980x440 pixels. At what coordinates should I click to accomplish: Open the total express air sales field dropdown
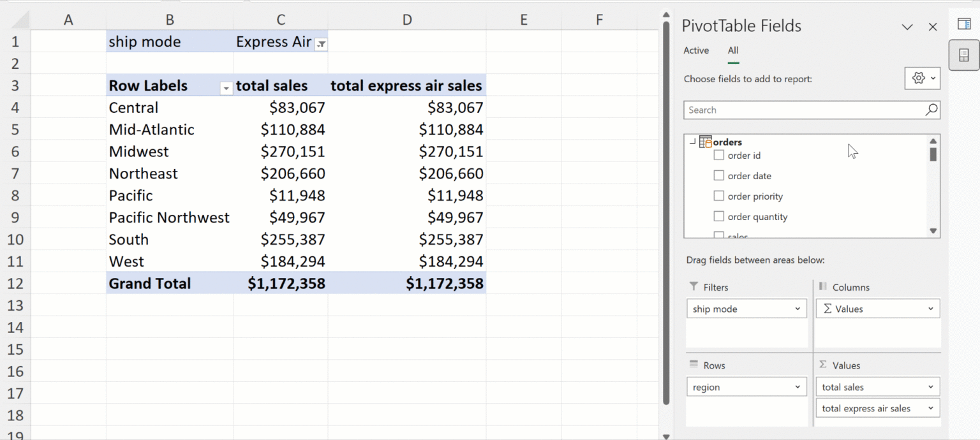click(931, 409)
